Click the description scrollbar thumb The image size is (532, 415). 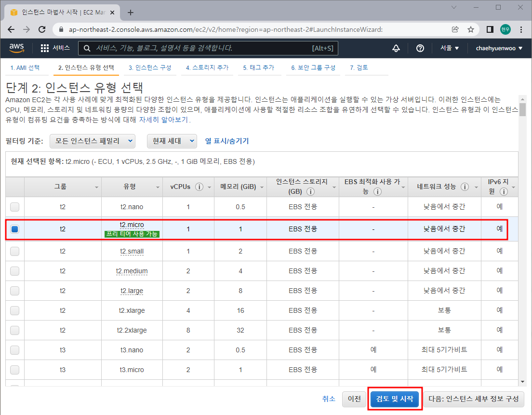coord(522,109)
